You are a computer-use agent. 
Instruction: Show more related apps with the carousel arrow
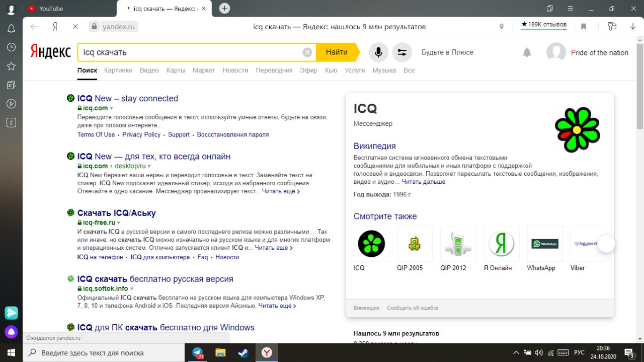606,244
